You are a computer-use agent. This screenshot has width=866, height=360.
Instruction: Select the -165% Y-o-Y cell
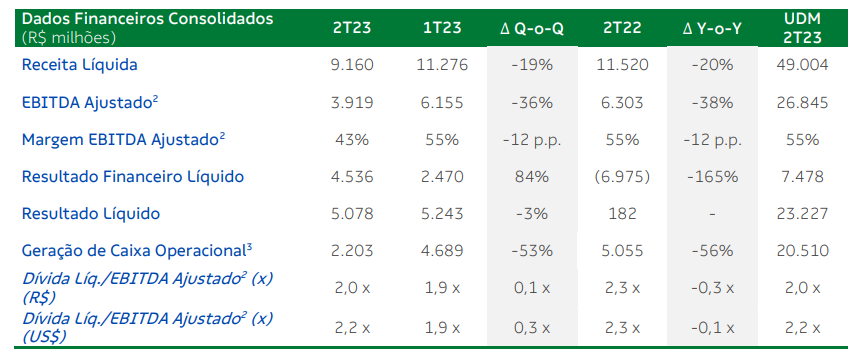click(712, 177)
